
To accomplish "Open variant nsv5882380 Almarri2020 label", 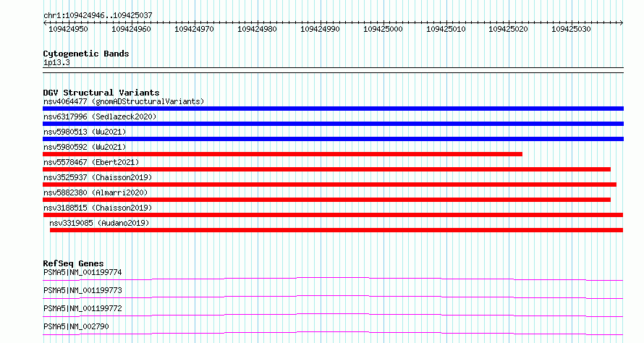I will [96, 192].
